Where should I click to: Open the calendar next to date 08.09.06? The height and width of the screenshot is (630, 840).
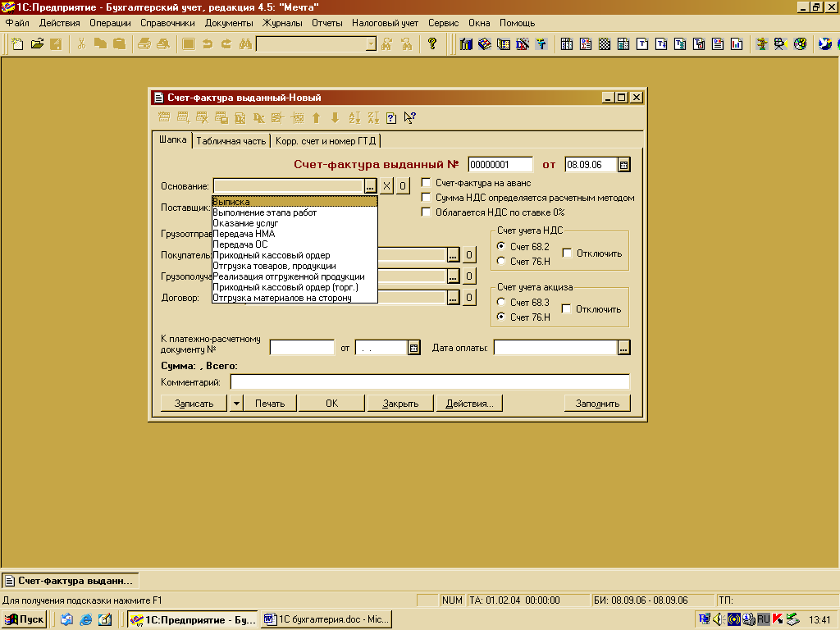(623, 165)
